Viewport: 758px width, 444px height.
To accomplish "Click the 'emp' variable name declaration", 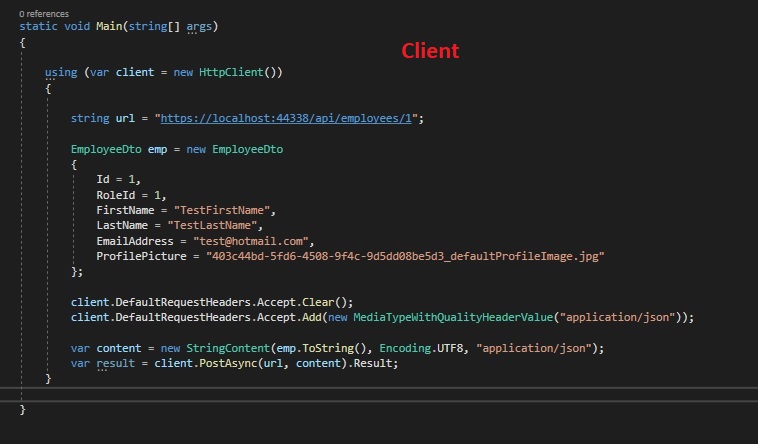I will click(x=157, y=149).
